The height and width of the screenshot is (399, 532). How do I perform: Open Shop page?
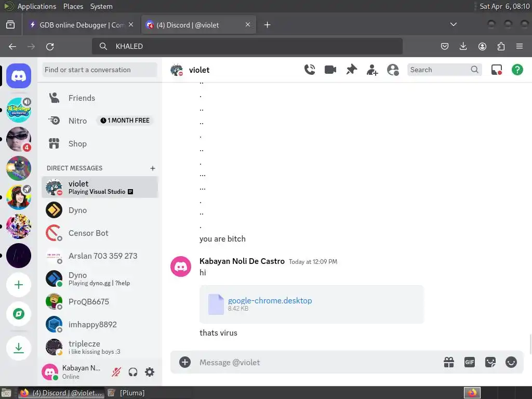point(100,144)
